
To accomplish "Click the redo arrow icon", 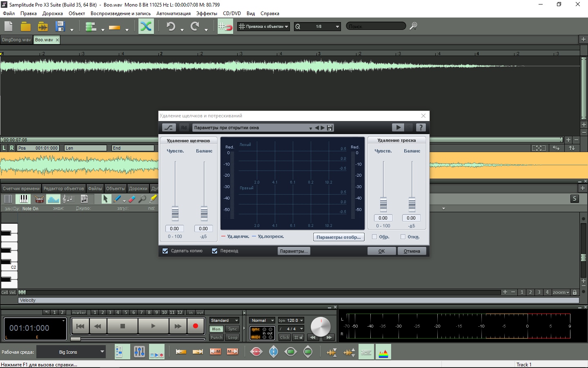I will pos(195,27).
